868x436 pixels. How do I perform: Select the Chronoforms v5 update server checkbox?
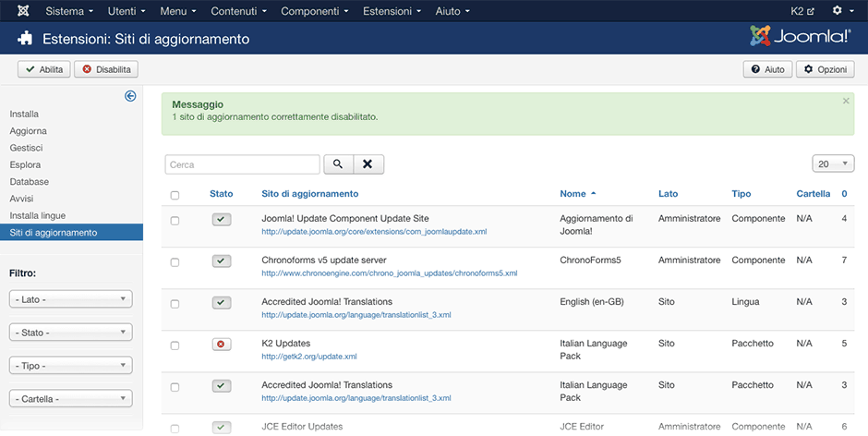coord(175,262)
